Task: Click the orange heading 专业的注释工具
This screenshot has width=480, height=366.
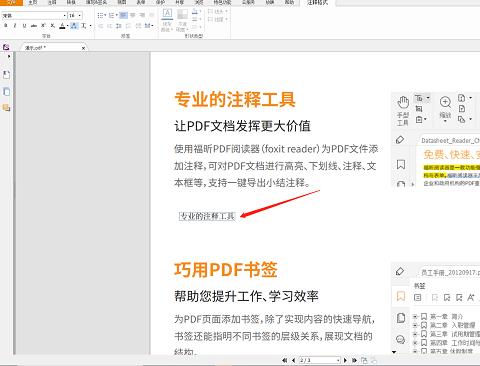Action: click(235, 99)
